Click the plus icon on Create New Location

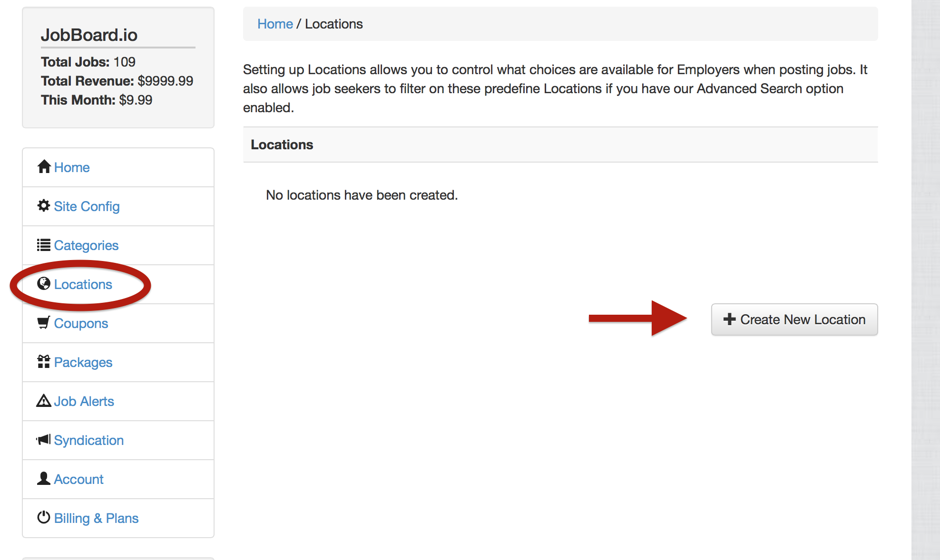click(x=729, y=319)
